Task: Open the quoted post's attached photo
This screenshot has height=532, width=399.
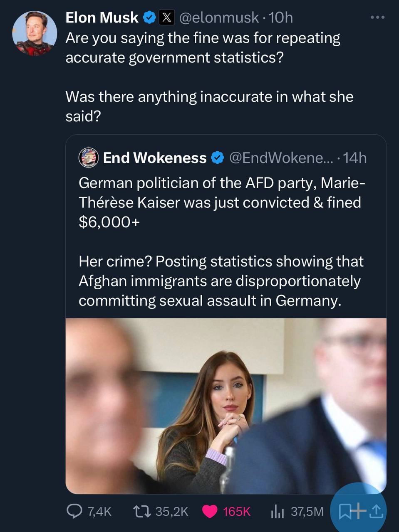Action: (226, 406)
